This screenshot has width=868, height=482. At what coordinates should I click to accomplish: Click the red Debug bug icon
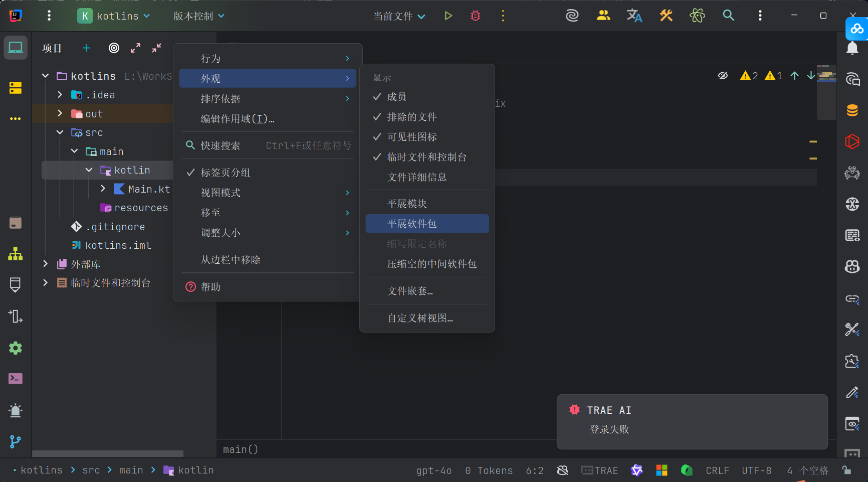[475, 16]
